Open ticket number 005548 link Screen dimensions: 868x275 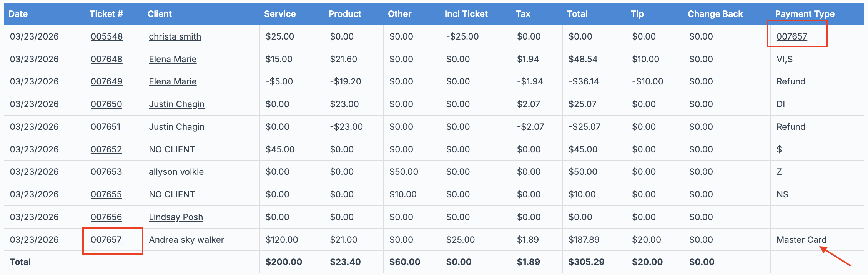(106, 36)
